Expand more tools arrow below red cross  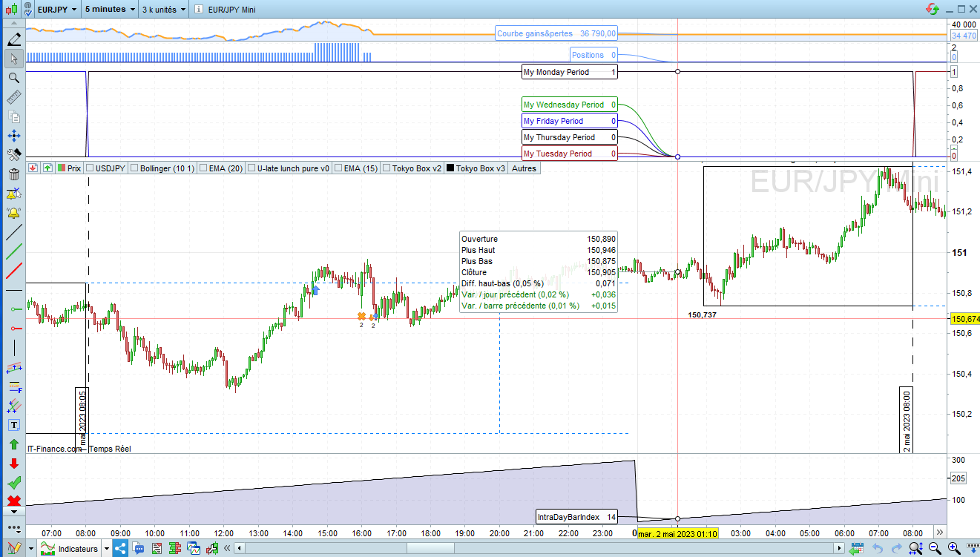point(13,512)
